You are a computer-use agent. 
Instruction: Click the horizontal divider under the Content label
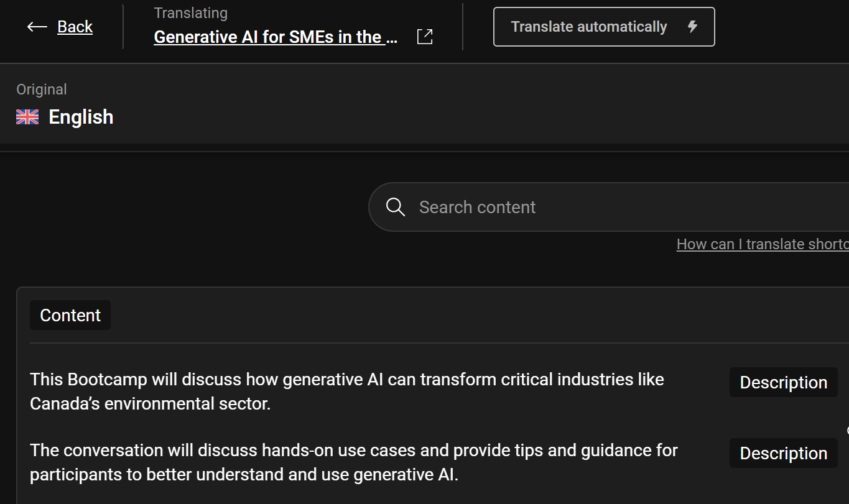[439, 343]
